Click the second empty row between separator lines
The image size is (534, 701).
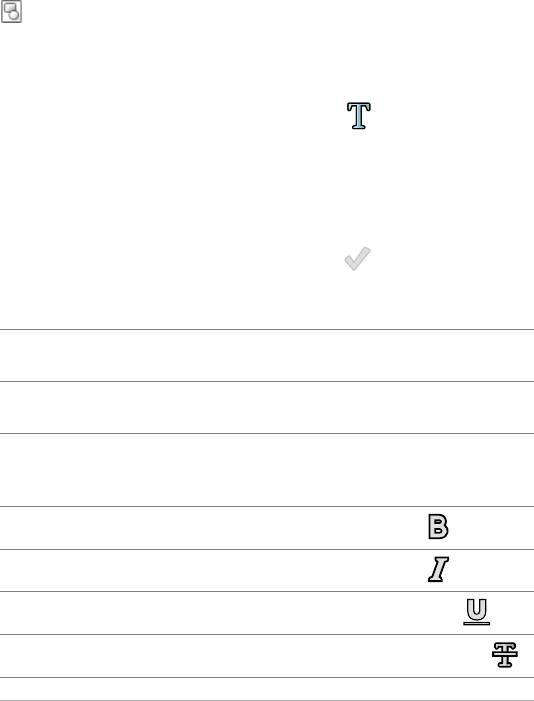pos(267,407)
